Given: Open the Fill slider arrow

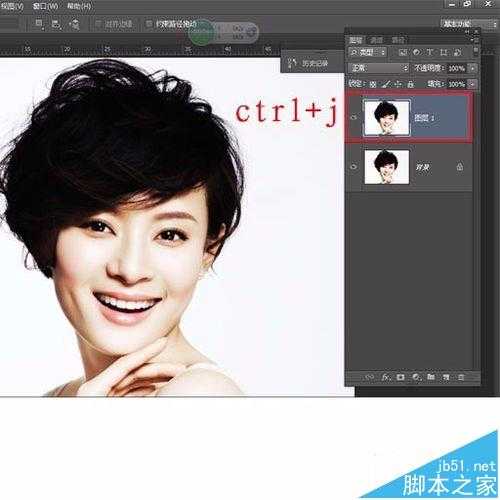Looking at the screenshot, I should pyautogui.click(x=473, y=84).
